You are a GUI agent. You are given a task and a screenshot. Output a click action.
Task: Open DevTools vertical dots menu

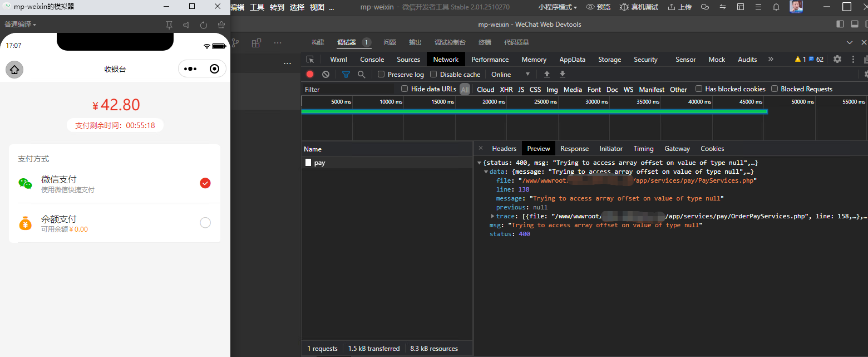pyautogui.click(x=853, y=59)
